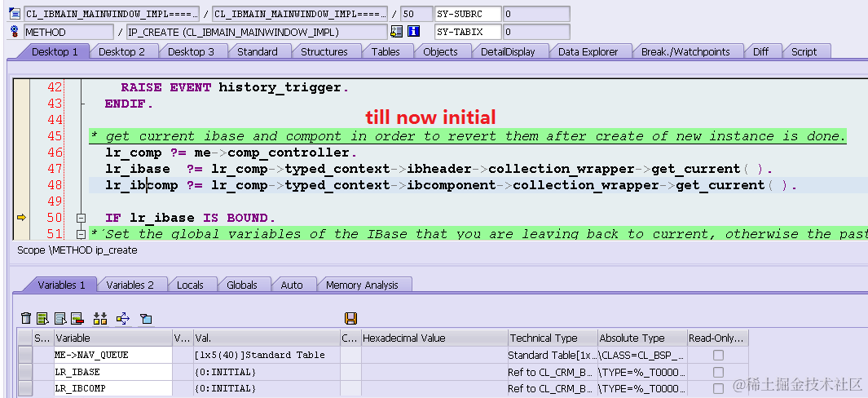Click the LR_IBCOMP variable name cell

(x=113, y=388)
